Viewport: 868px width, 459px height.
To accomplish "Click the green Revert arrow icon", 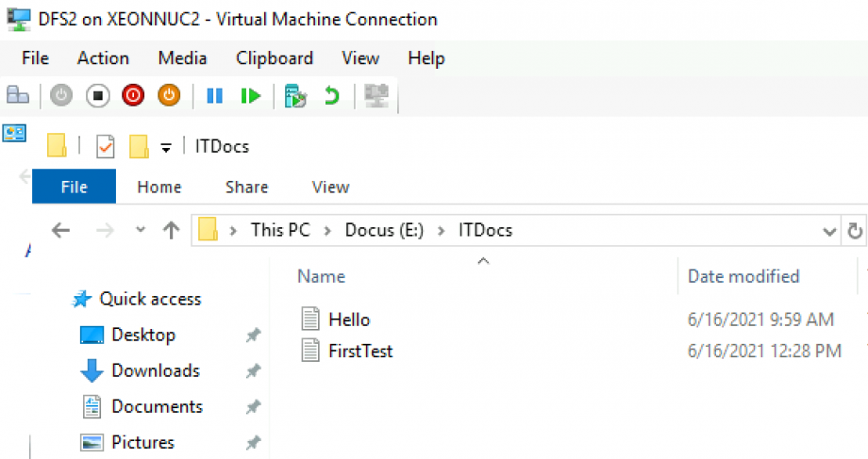I will click(331, 95).
